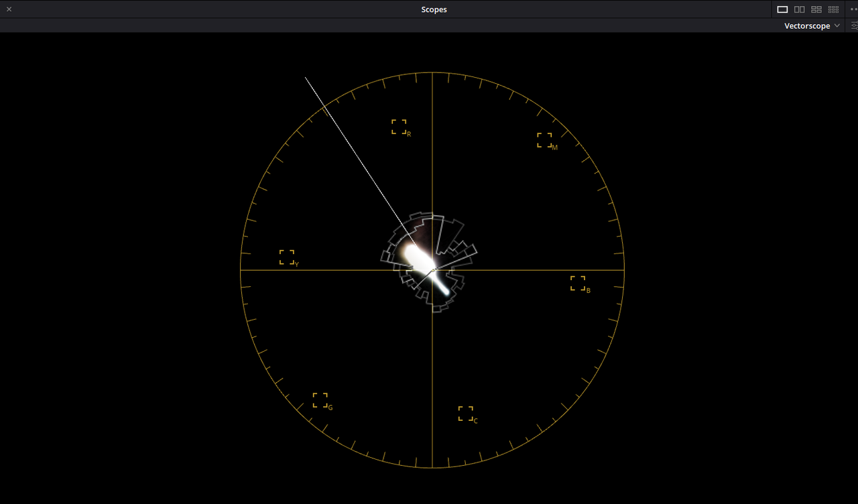Open the Vectorscope scope type dropdown
Viewport: 858px width, 504px height.
[x=812, y=25]
